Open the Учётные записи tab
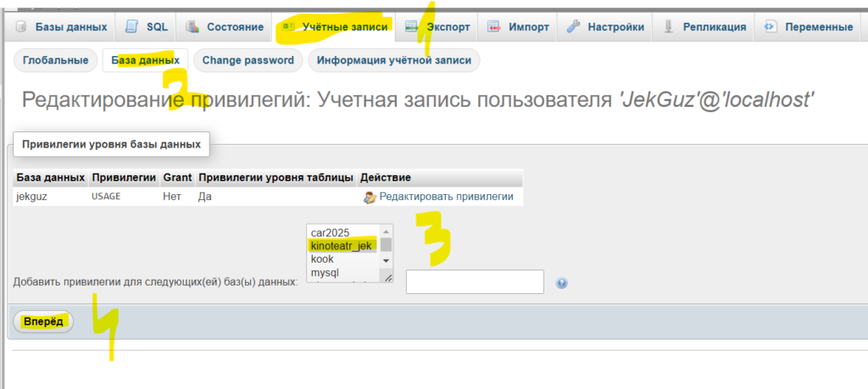Image resolution: width=868 pixels, height=389 pixels. tap(334, 26)
